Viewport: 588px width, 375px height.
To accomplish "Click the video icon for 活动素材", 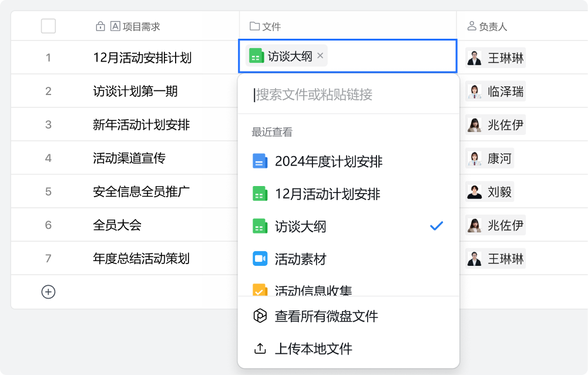I will (x=260, y=259).
